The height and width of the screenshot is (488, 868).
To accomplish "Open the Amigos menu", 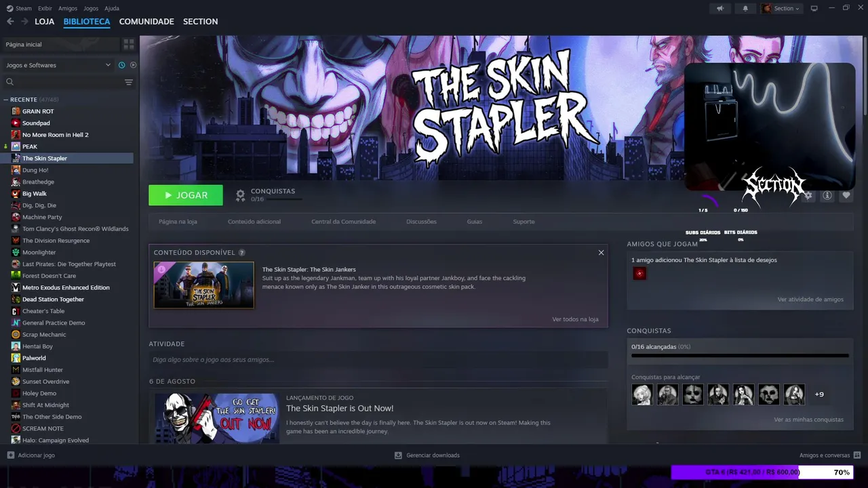I will 68,8.
